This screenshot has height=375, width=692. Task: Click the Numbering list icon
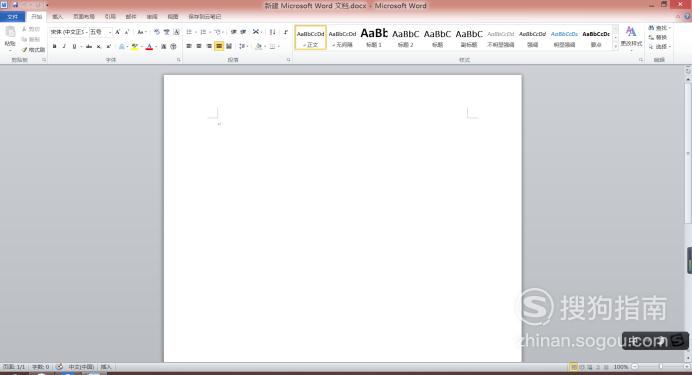coord(204,32)
